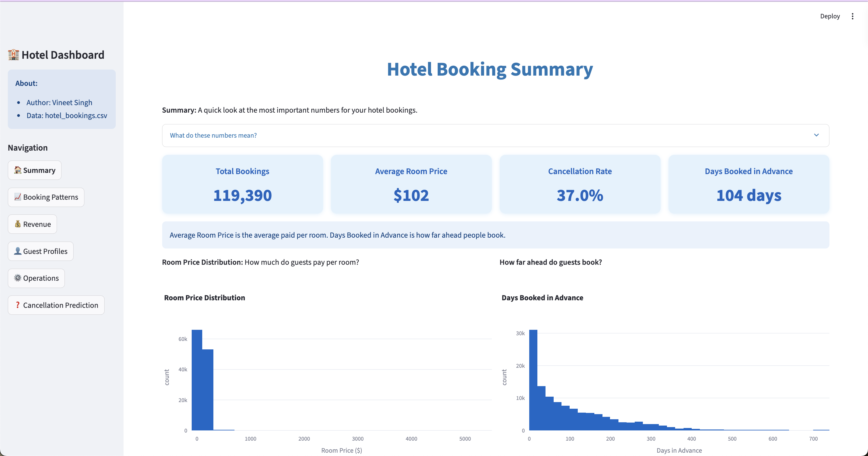This screenshot has width=868, height=456.
Task: Open the Revenue section
Action: tap(32, 224)
